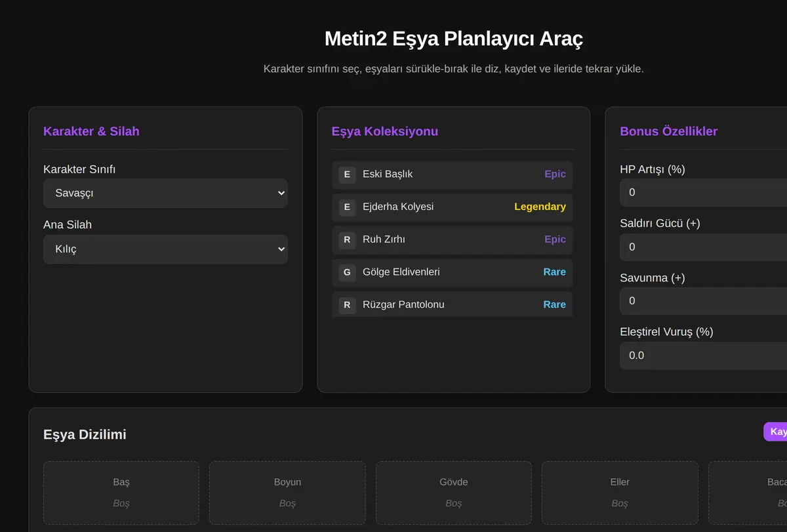The width and height of the screenshot is (787, 532).
Task: Focus the HP Artışı (%) input field
Action: click(x=703, y=192)
